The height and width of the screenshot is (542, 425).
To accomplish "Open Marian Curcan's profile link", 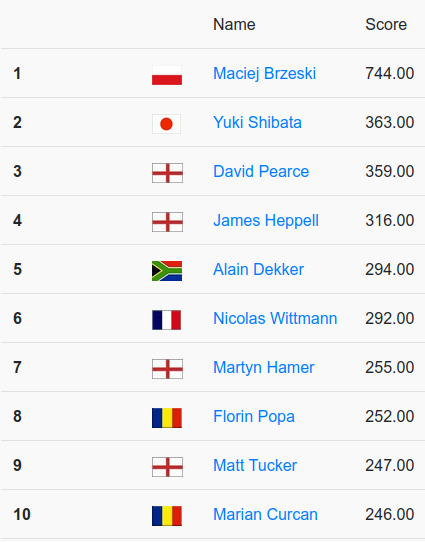I will [265, 514].
